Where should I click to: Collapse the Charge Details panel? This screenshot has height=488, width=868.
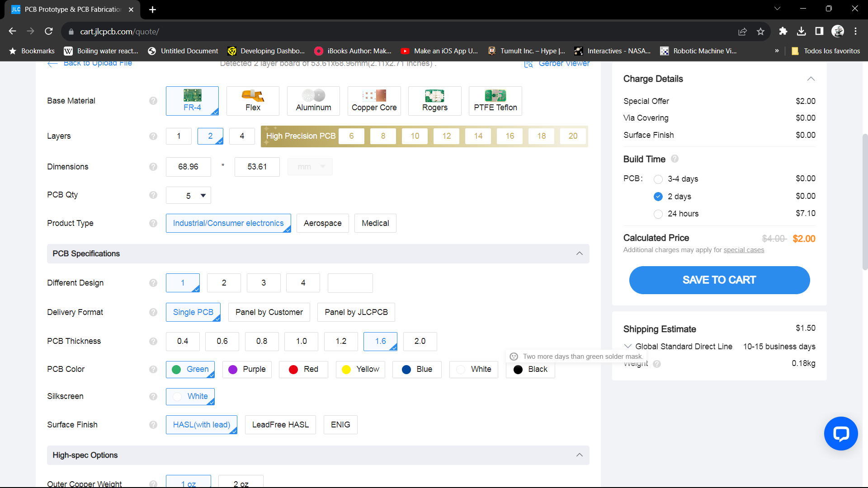(x=811, y=79)
